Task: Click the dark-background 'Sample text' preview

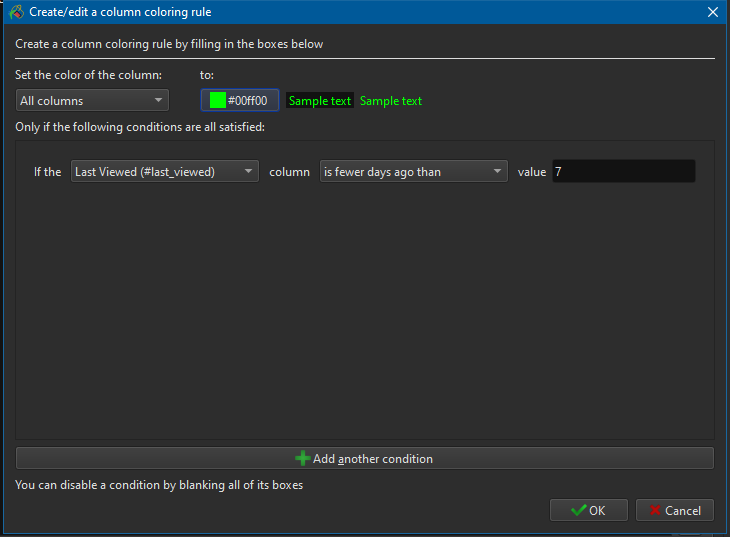Action: (x=320, y=101)
